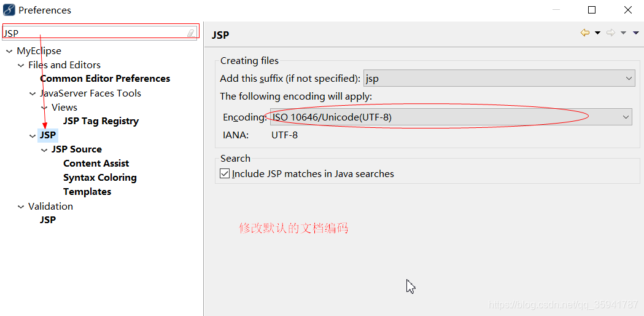Collapse the Files and Editors node
Viewport: 644px width, 316px height.
click(21, 65)
